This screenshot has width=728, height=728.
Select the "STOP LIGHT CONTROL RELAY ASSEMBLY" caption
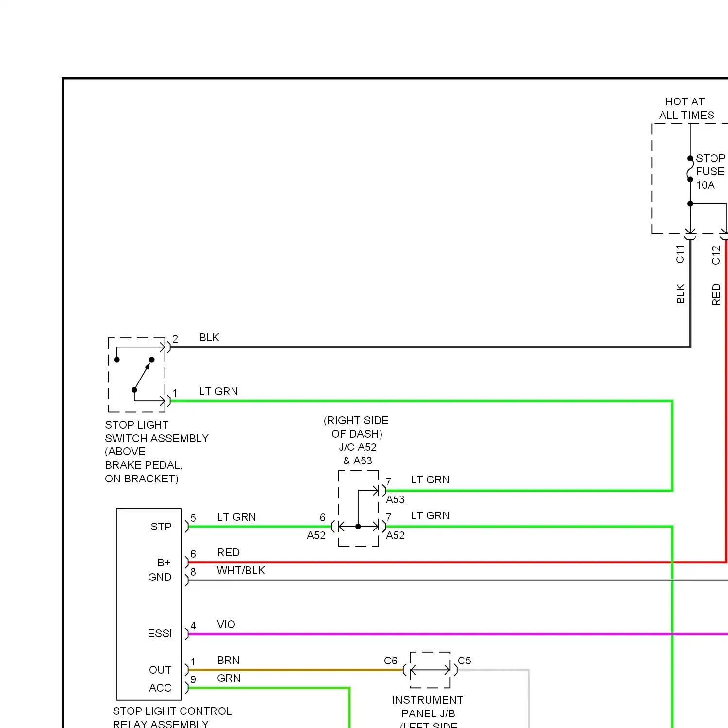click(x=172, y=717)
